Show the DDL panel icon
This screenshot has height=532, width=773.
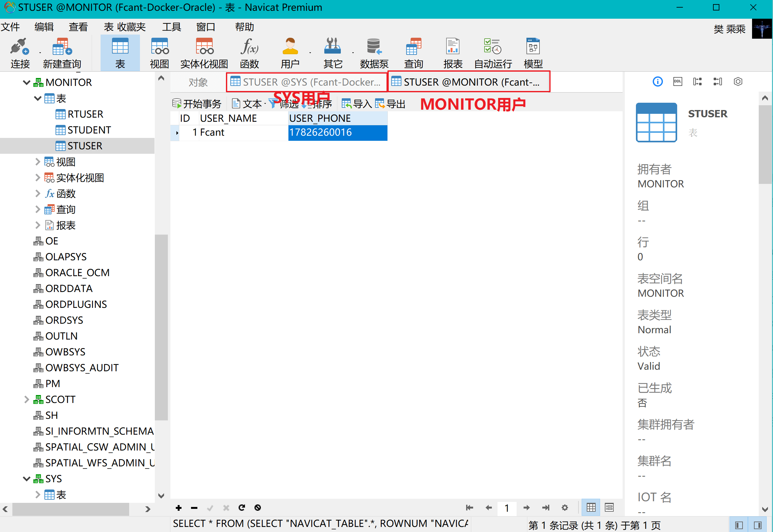(x=677, y=82)
